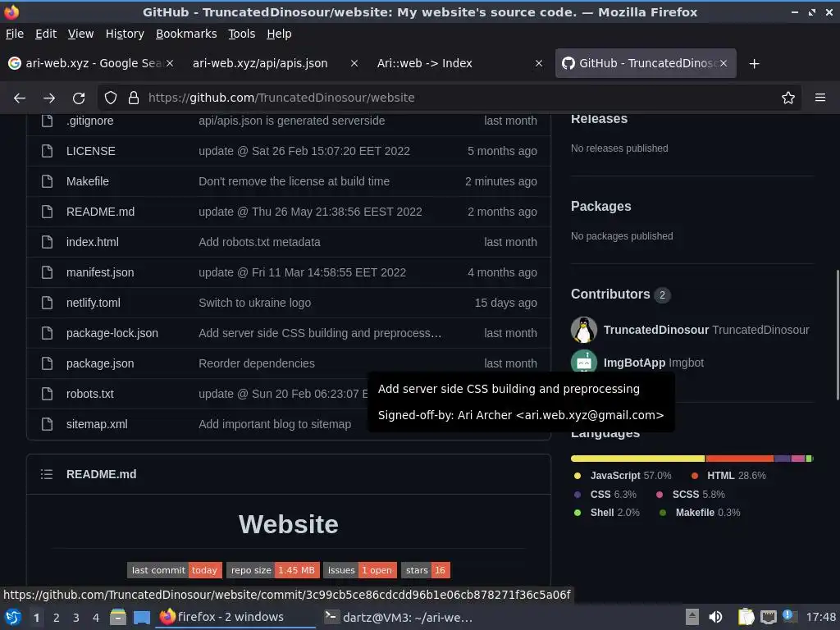This screenshot has width=840, height=630.
Task: Click the 'last commit today' badge
Action: point(175,571)
